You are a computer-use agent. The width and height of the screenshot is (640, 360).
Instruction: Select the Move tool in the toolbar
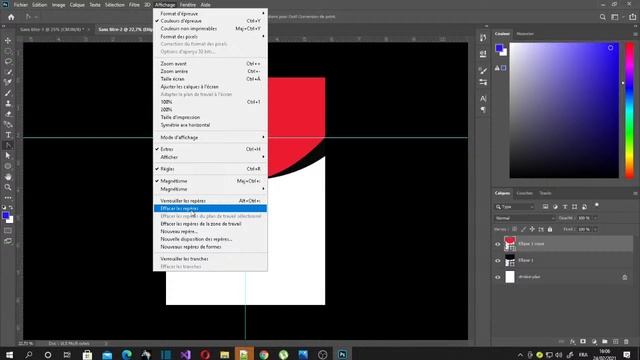[x=8, y=40]
